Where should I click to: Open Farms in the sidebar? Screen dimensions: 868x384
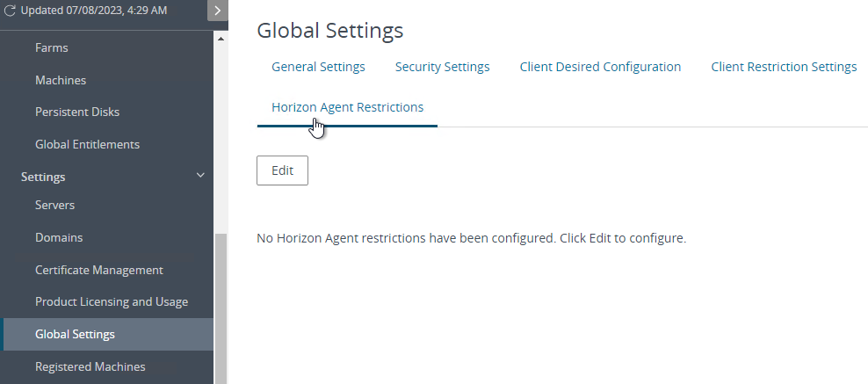52,47
